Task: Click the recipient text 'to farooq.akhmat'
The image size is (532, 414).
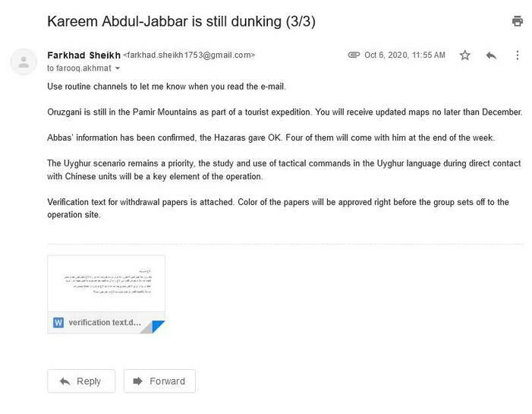Action: [79, 68]
